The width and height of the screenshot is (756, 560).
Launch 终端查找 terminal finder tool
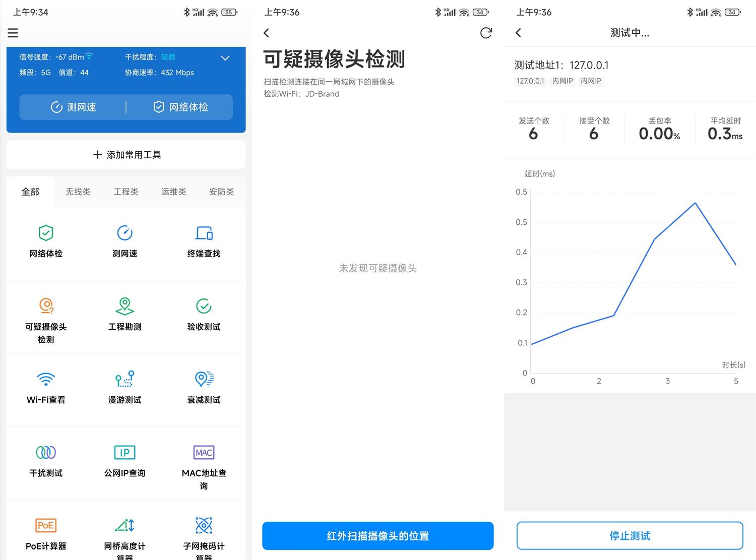coord(204,241)
